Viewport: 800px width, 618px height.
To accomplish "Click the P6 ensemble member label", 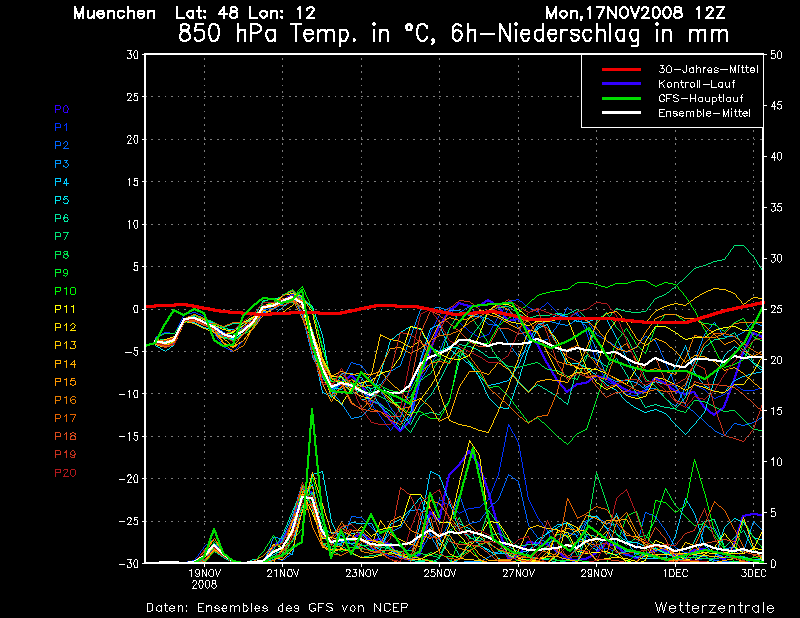I will pos(61,218).
